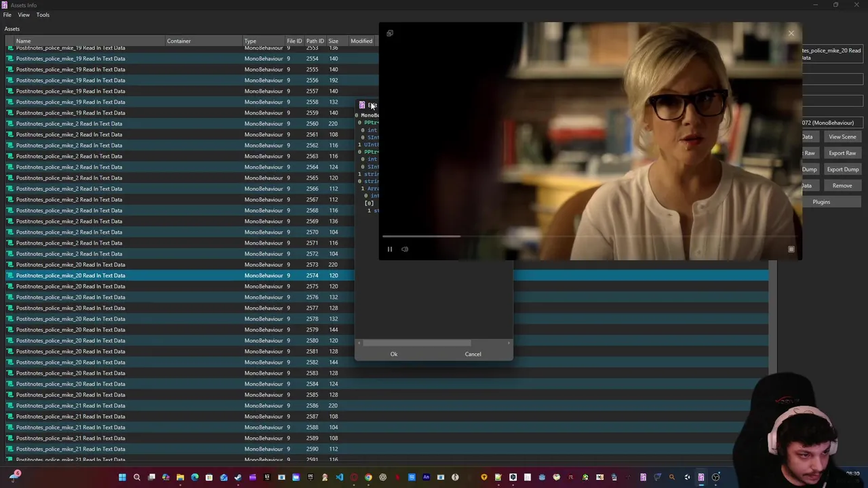
Task: Open Opera browser from taskbar
Action: pos(354,477)
